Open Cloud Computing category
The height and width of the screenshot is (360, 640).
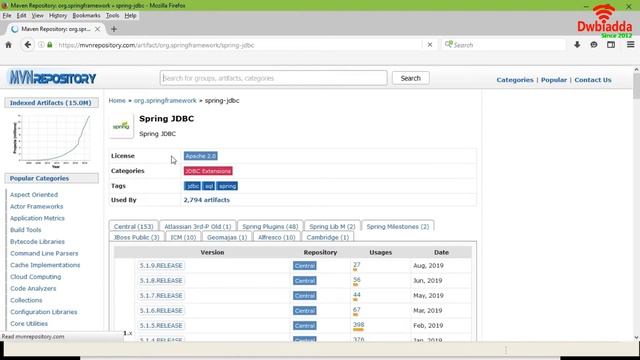(x=36, y=277)
